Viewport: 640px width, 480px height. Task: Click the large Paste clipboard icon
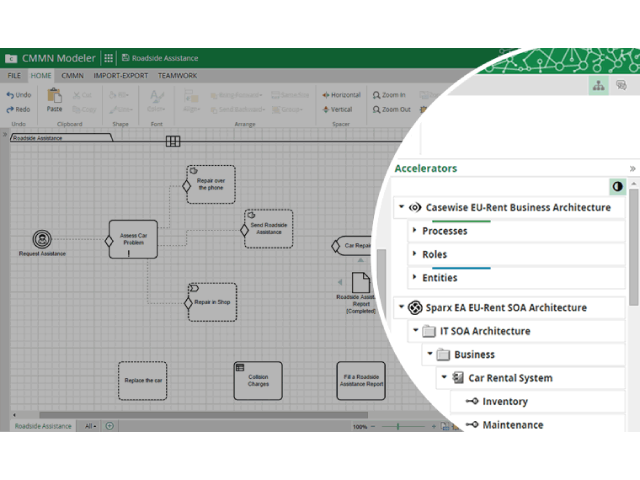54,96
